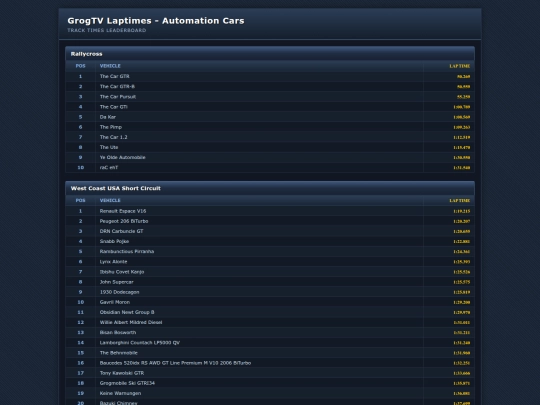The height and width of the screenshot is (405, 540).
Task: Select "Obsidian Newt Group B" entry
Action: [127, 312]
